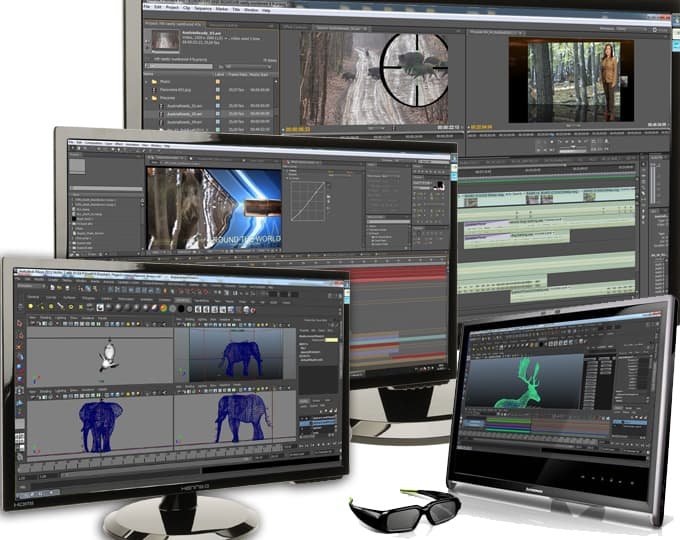Open the Project menu in Premiere Pro
The image size is (680, 540).
coord(172,7)
